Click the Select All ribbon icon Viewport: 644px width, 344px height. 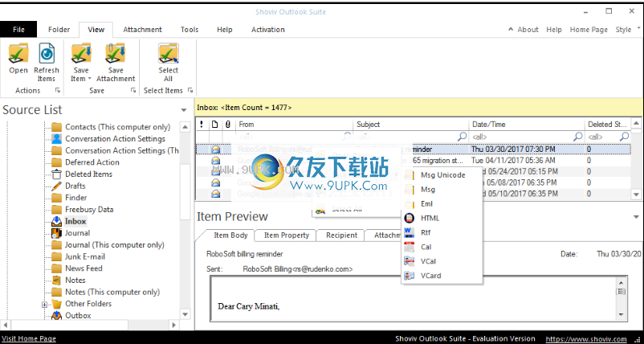[169, 54]
